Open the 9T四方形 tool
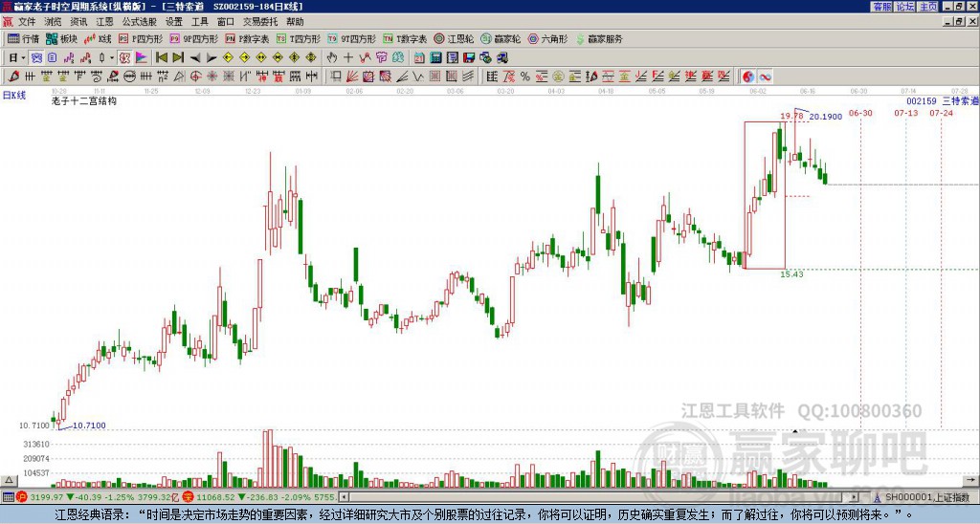This screenshot has height=524, width=980. (x=352, y=38)
